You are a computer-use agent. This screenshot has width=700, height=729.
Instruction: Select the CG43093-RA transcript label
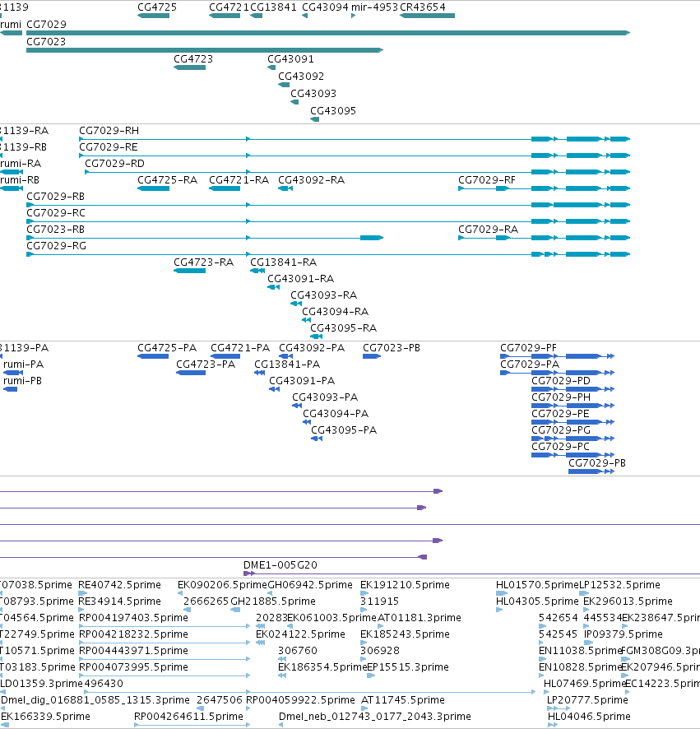(x=324, y=295)
